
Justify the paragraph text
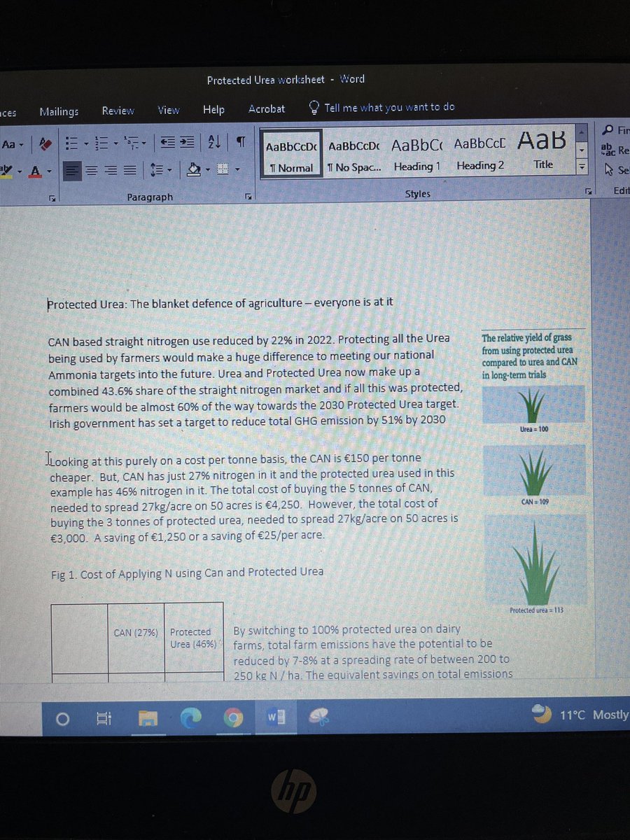pyautogui.click(x=129, y=169)
